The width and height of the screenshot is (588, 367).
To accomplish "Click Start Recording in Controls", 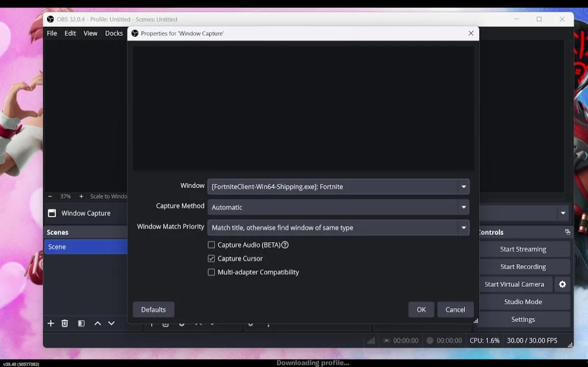I will coord(523,267).
